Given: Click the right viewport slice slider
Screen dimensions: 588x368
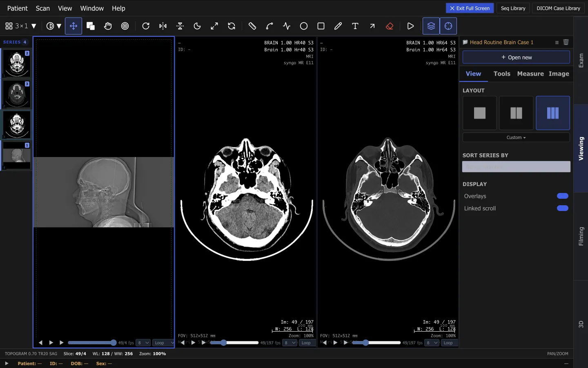Looking at the screenshot, I should 376,343.
